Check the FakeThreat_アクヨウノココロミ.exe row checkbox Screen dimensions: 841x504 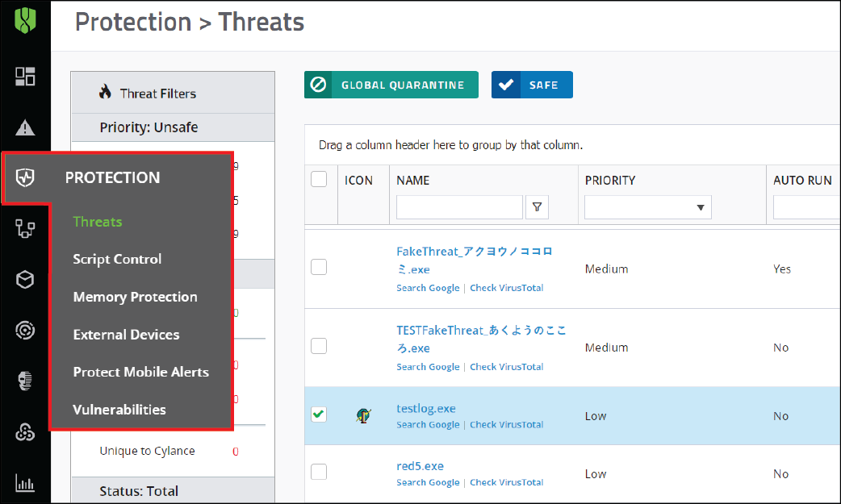click(319, 267)
